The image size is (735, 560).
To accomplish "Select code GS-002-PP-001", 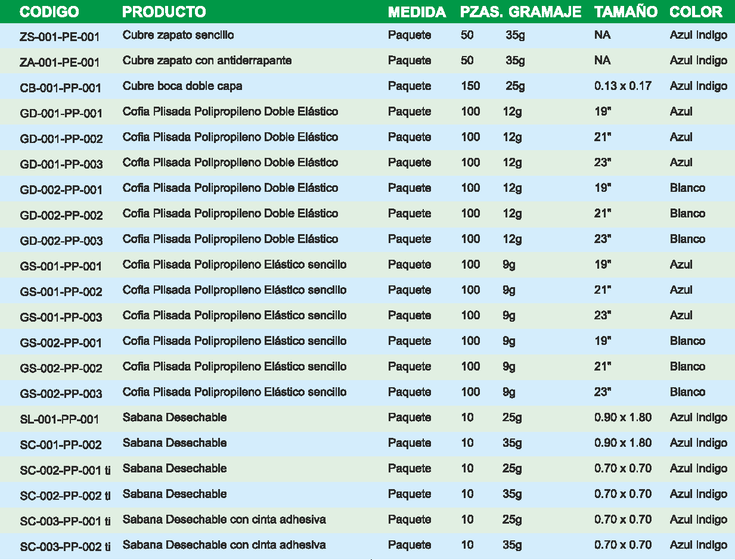I will click(61, 343).
